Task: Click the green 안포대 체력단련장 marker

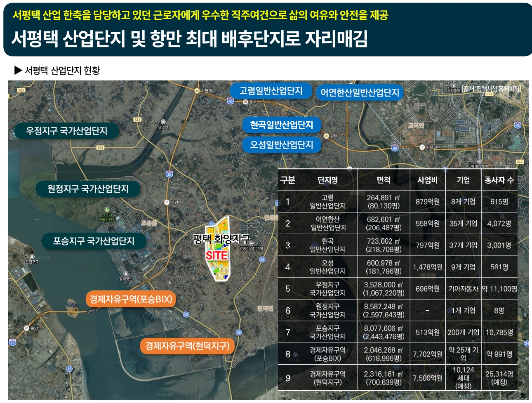Action: tap(107, 210)
